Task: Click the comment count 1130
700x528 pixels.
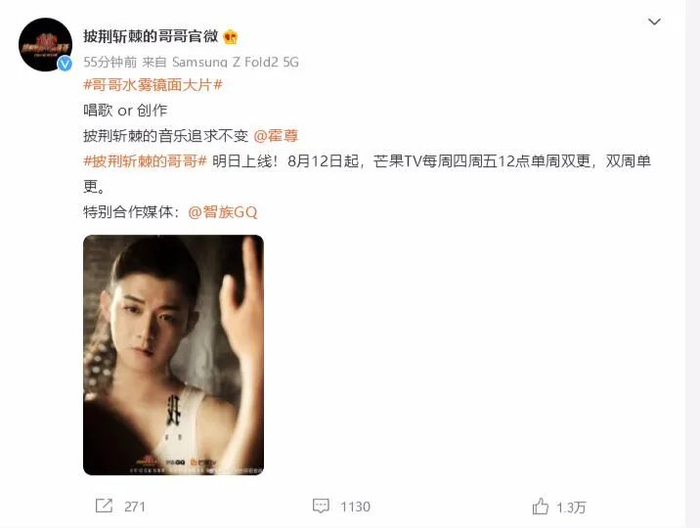Action: 355,507
